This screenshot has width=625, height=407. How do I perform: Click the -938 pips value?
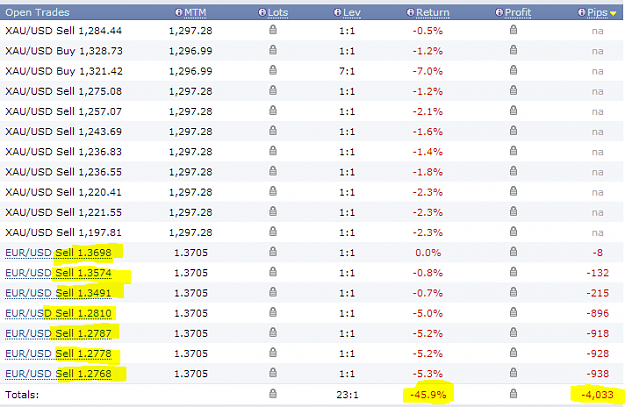coord(597,374)
